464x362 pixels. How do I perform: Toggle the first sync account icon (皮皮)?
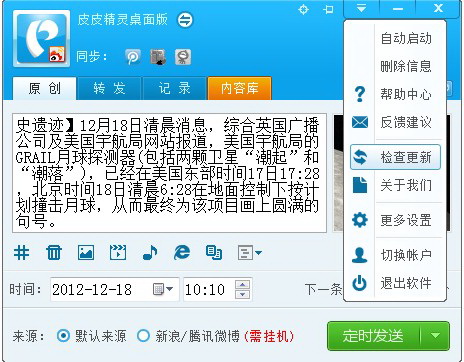[133, 57]
